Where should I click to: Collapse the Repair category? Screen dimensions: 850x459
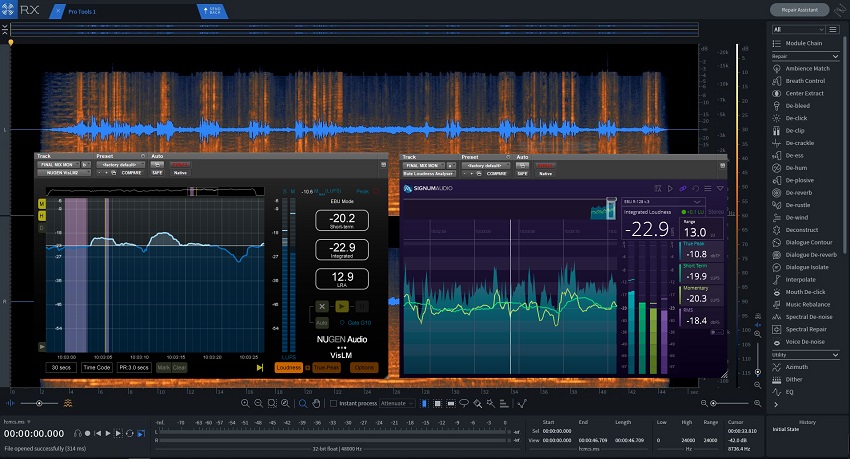tap(835, 56)
